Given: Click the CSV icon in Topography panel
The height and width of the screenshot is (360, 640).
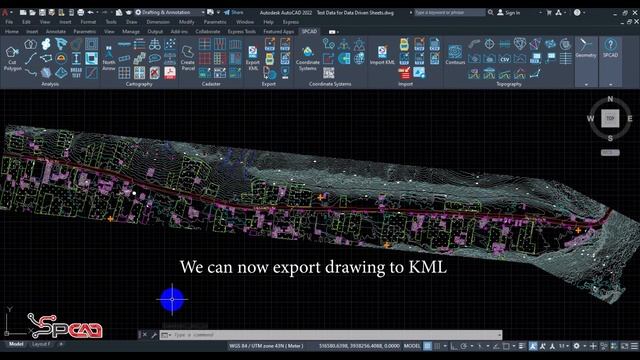Looking at the screenshot, I should tap(504, 59).
